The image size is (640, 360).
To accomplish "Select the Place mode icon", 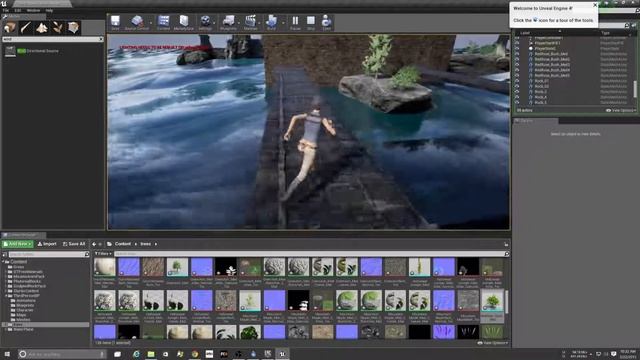I will pos(10,28).
